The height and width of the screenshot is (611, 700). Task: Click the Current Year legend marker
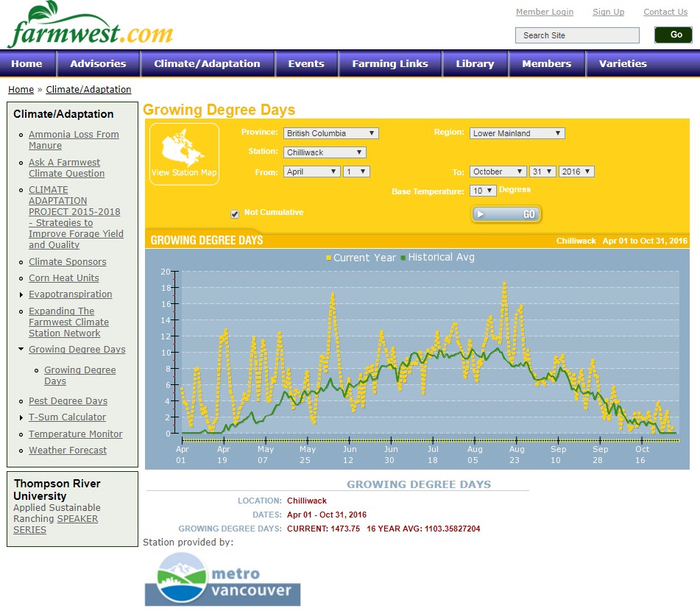329,258
